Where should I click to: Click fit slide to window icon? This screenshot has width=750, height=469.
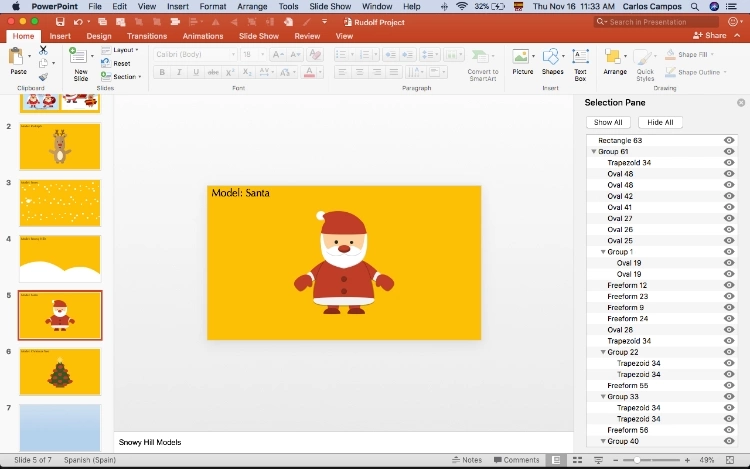[x=732, y=460]
